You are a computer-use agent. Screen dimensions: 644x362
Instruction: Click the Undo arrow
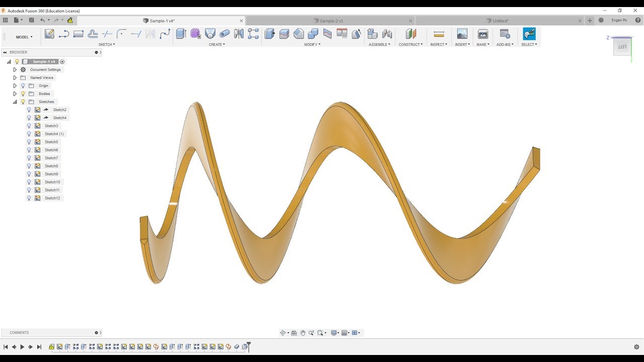(x=43, y=20)
